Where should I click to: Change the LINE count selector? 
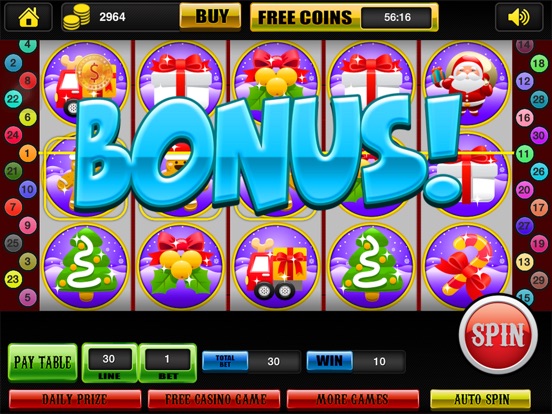[x=109, y=363]
